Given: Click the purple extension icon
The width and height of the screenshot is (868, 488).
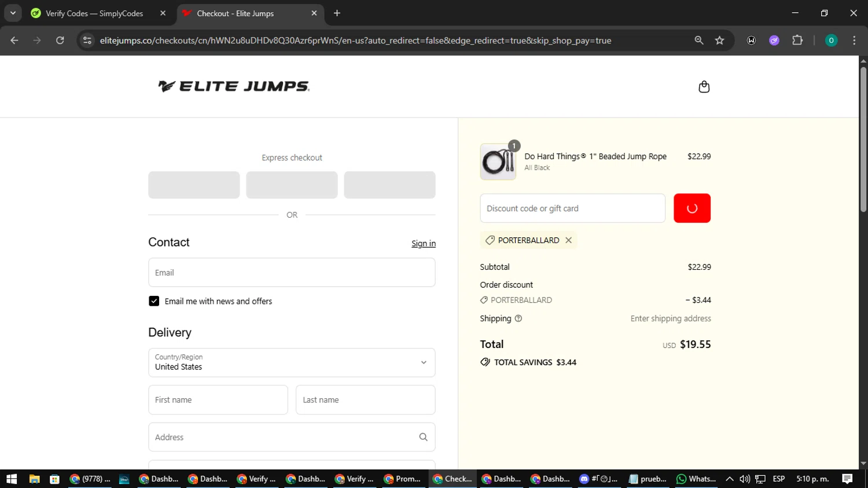Looking at the screenshot, I should point(774,41).
